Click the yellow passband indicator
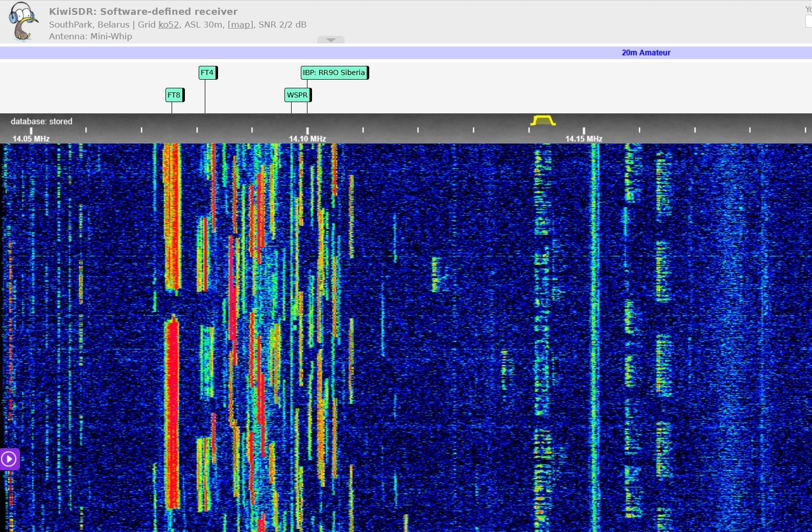812x532 pixels. 542,120
